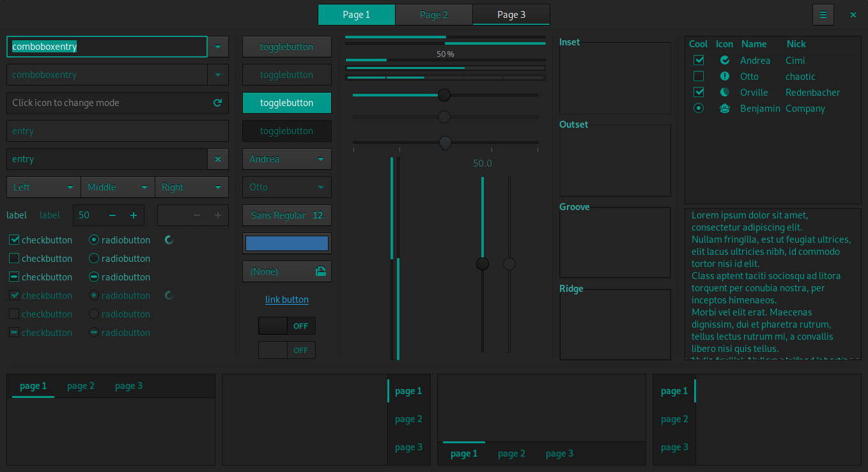Uncheck the Cool checkbox for Orville
Screen dimensions: 868x472
click(x=699, y=92)
